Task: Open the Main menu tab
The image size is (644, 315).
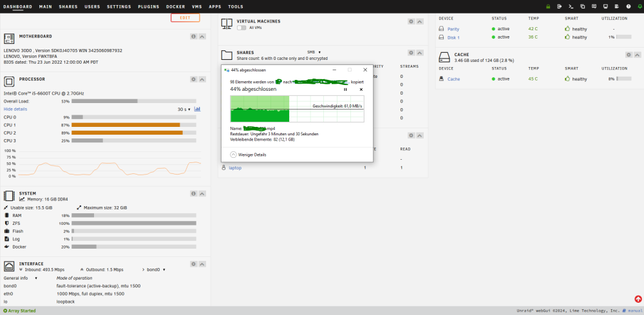Action: click(45, 6)
